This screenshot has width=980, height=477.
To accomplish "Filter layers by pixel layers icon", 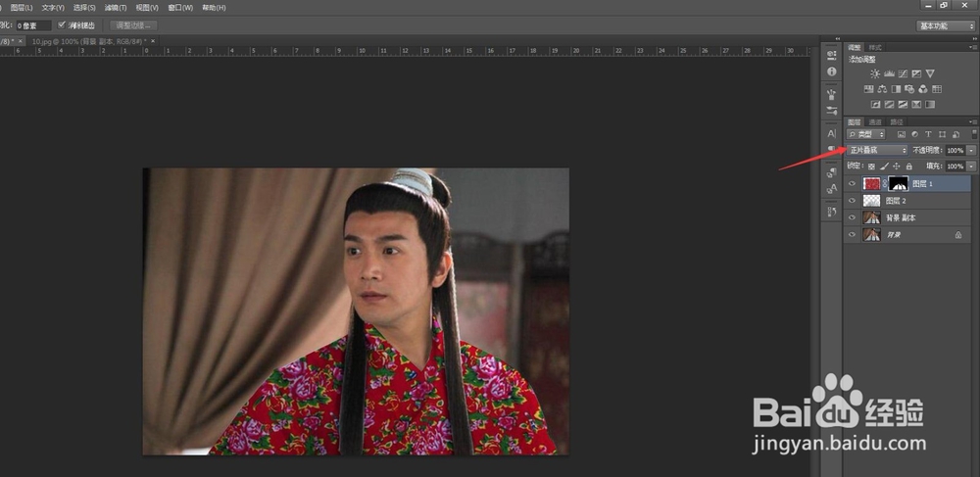I will tap(902, 134).
